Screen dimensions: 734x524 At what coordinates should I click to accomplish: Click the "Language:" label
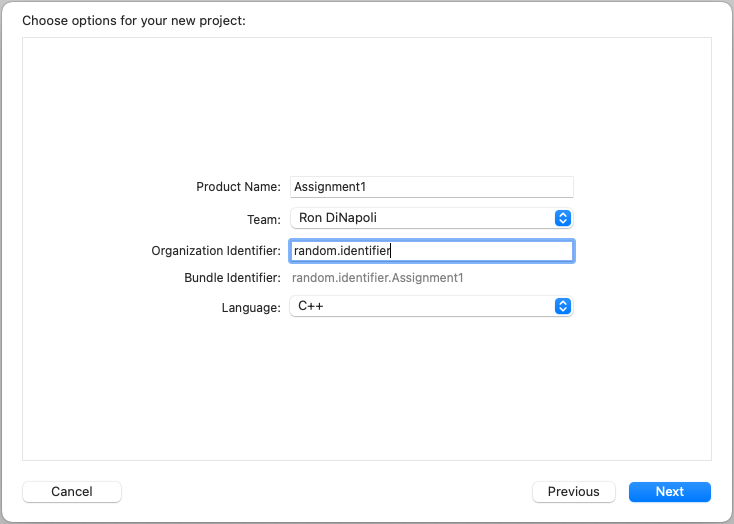251,308
